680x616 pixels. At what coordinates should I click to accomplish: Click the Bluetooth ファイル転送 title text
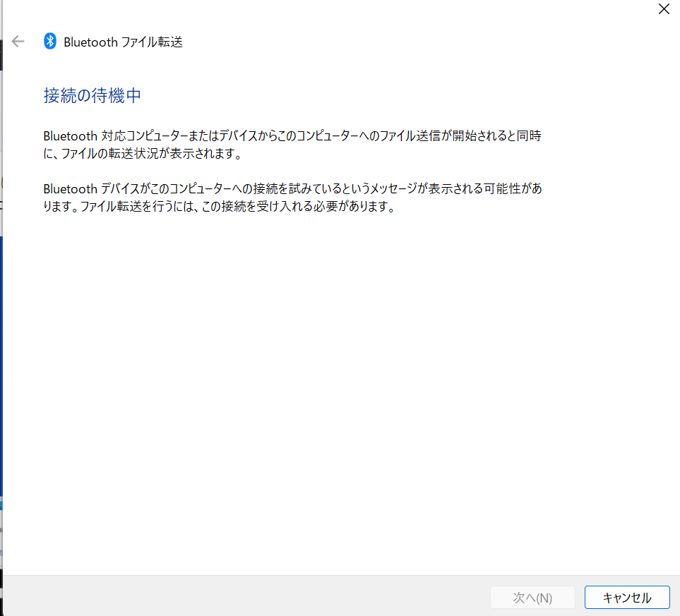point(123,42)
